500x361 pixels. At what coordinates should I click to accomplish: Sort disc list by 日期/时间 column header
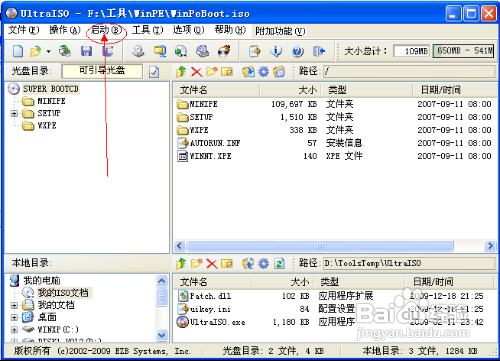[x=454, y=90]
